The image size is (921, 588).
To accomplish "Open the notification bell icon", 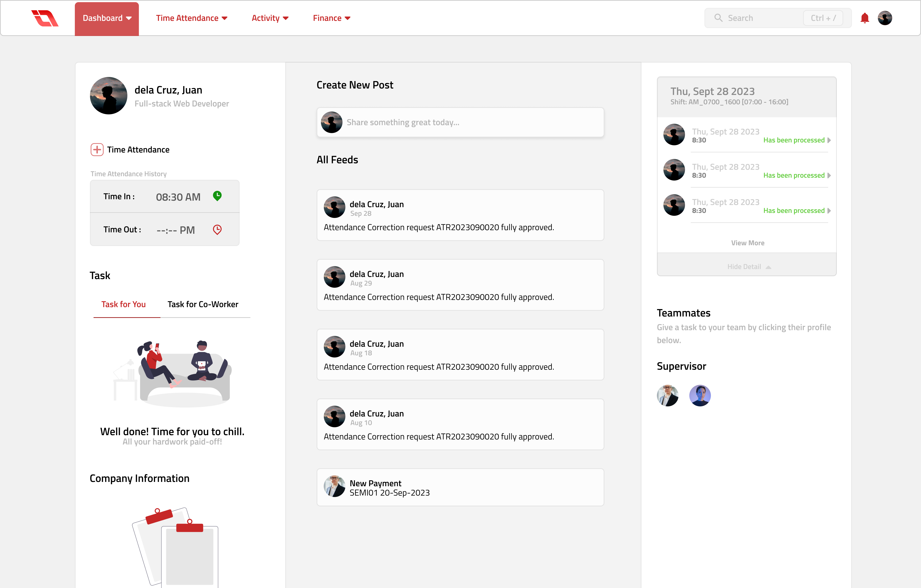I will 865,18.
